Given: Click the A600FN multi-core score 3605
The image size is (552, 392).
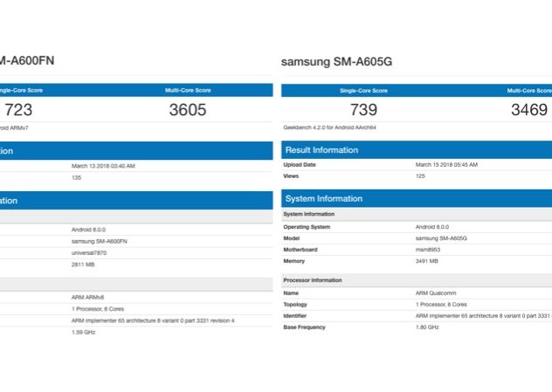Looking at the screenshot, I should click(188, 110).
